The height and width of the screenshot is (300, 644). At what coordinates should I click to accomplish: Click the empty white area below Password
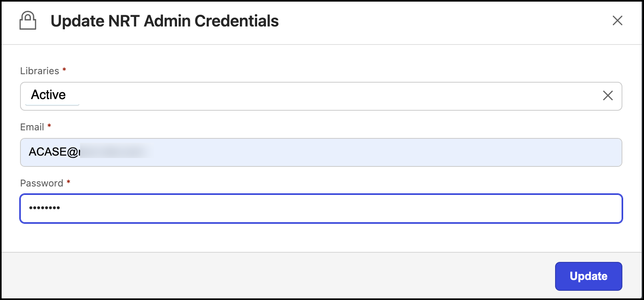tap(320, 237)
